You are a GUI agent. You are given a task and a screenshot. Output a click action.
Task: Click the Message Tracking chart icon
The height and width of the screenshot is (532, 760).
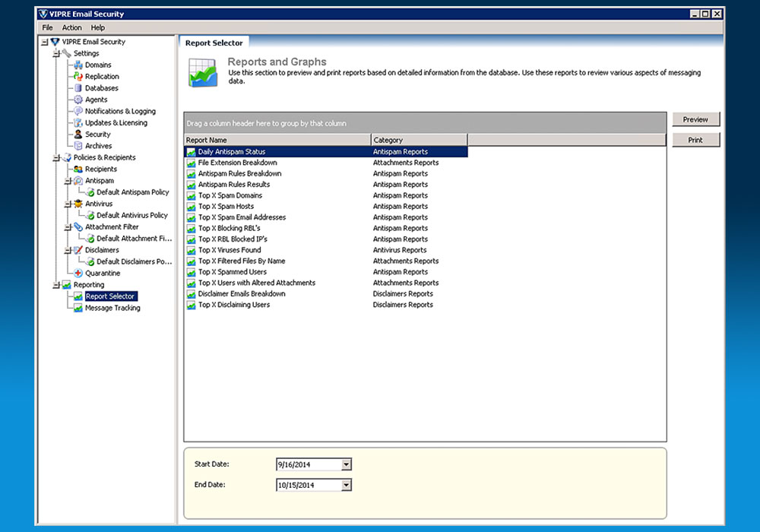[x=78, y=308]
